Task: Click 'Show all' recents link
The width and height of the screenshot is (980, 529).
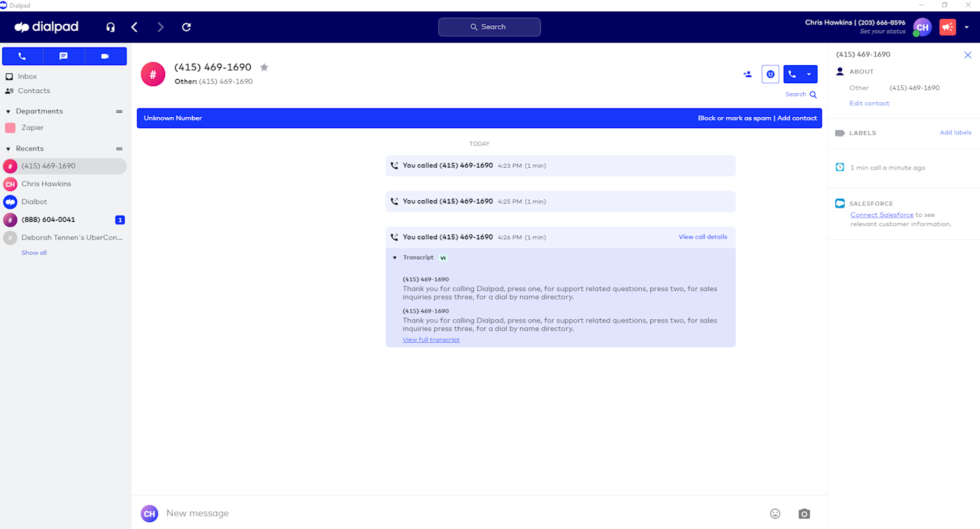Action: [x=34, y=253]
